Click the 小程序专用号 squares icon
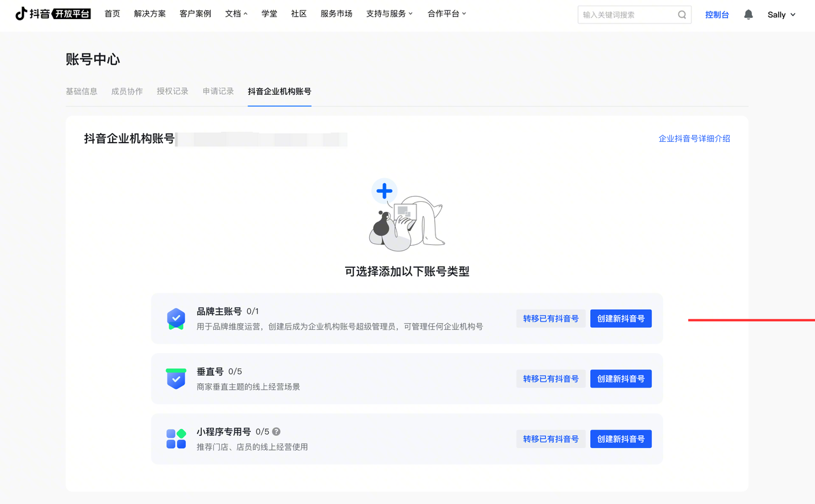815x504 pixels. (x=176, y=438)
